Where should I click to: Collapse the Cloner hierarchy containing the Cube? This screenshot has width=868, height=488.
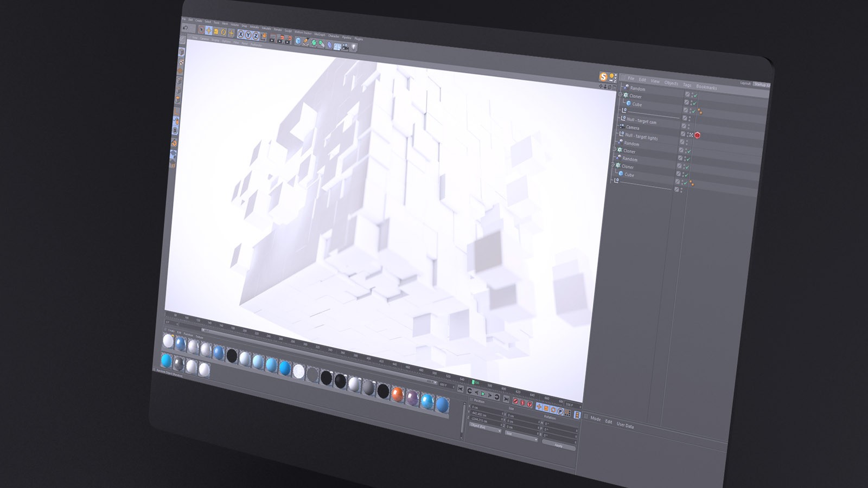point(621,93)
